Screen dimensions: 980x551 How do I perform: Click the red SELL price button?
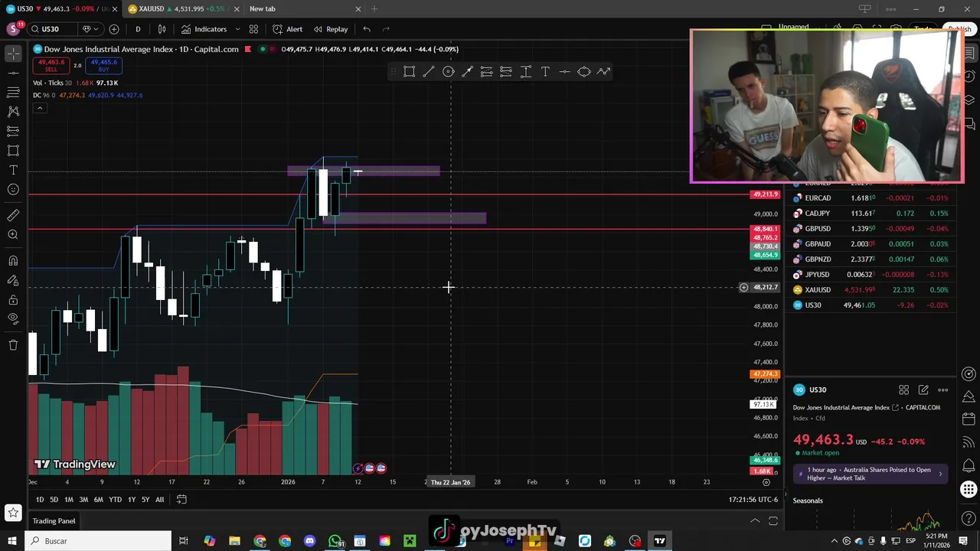point(51,66)
